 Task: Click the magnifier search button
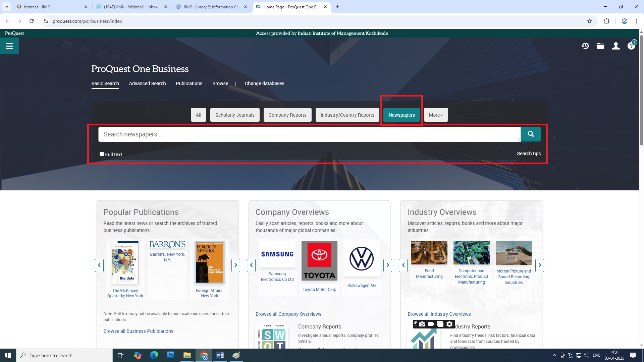click(531, 134)
